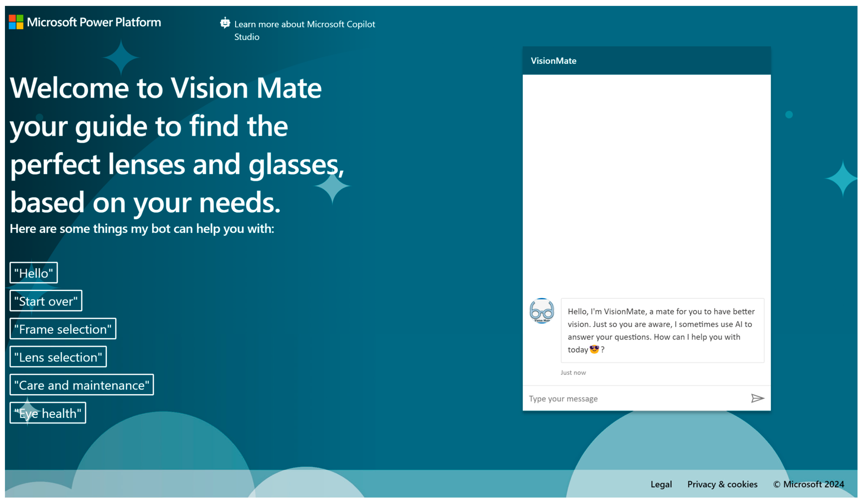Image resolution: width=862 pixels, height=504 pixels.
Task: Click the VisionMate glasses avatar
Action: 542,310
